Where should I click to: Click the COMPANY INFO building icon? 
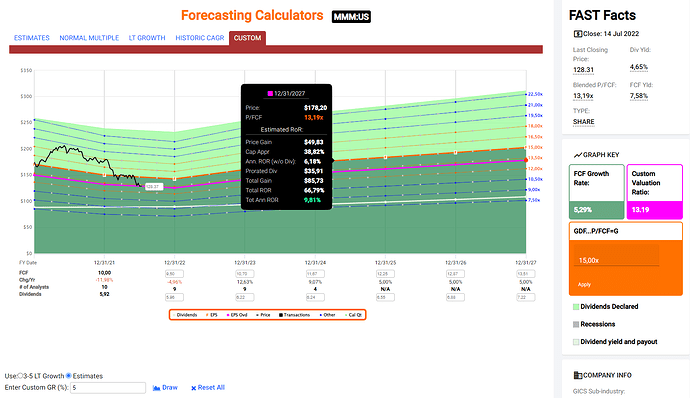point(578,375)
